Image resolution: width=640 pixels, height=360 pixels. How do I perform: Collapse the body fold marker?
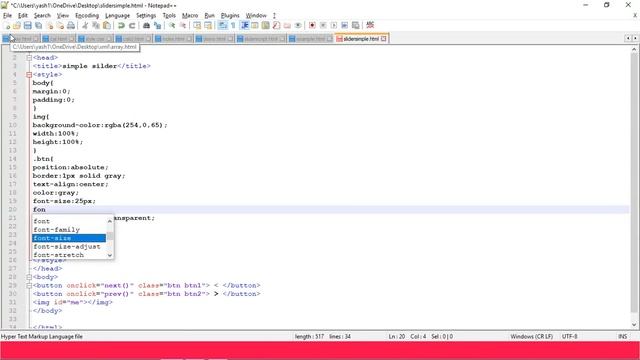click(x=29, y=277)
